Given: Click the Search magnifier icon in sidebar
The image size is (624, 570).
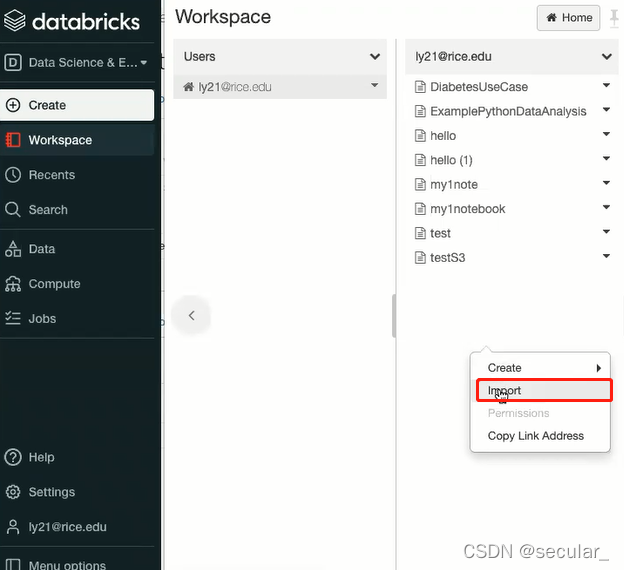Looking at the screenshot, I should [x=13, y=209].
